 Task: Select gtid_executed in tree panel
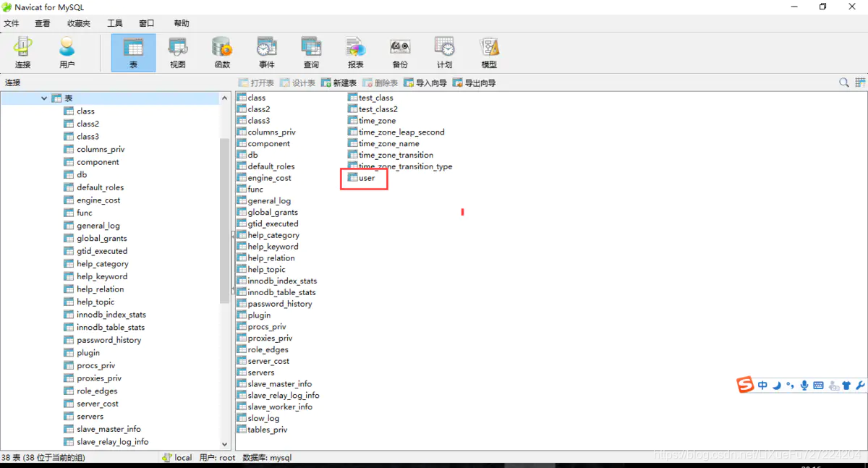[x=95, y=251]
